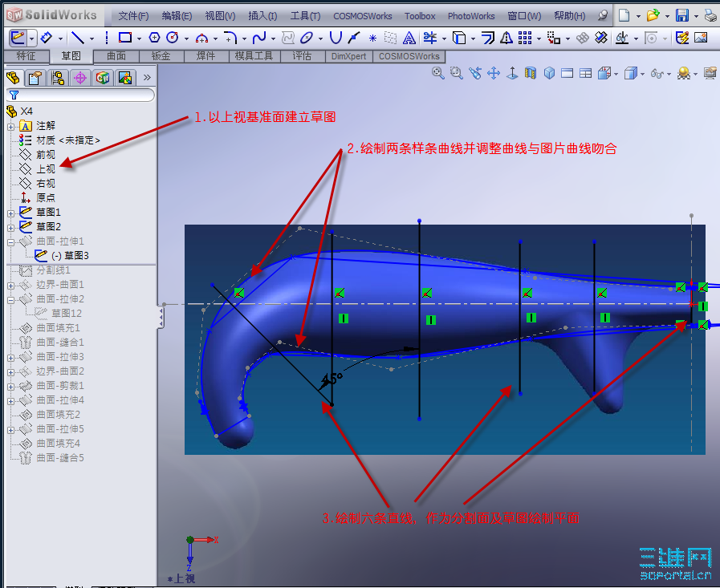The height and width of the screenshot is (588, 720).
Task: Click the Display/Delete Relations icon
Action: [622, 38]
